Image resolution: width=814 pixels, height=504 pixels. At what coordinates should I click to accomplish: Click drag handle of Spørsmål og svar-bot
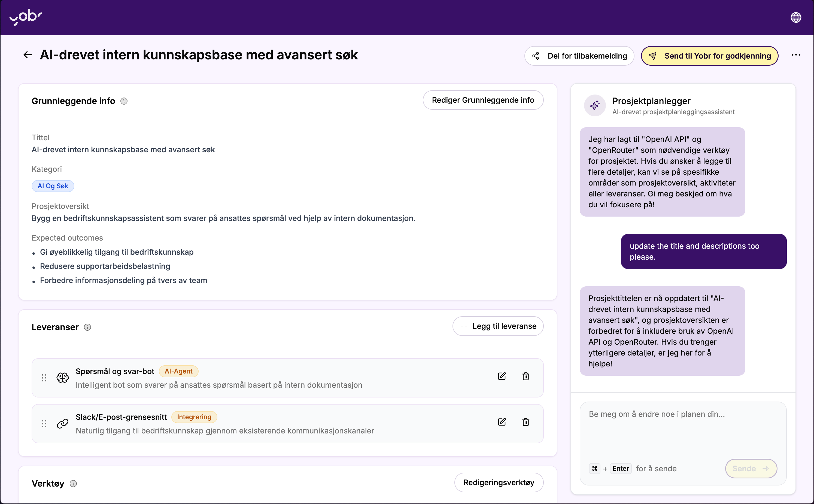click(44, 378)
